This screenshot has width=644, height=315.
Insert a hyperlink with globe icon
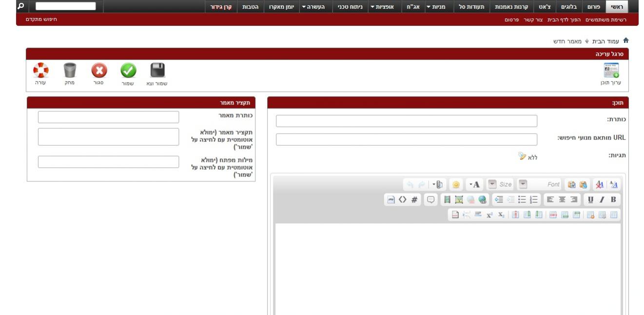(483, 199)
